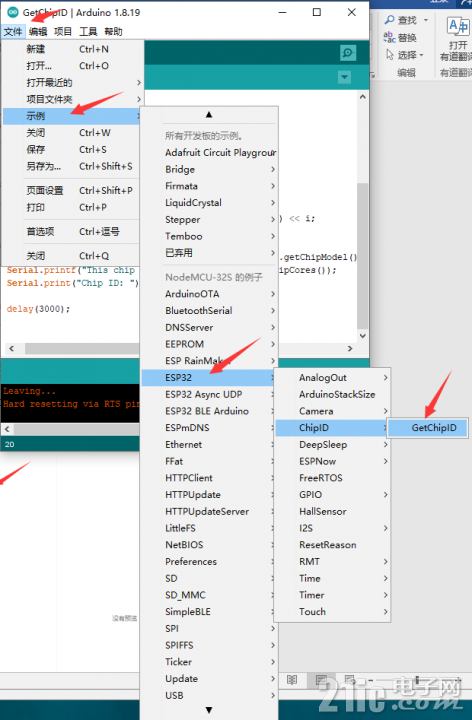This screenshot has width=472, height=720.
Task: Open the 工具 menu
Action: coord(88,31)
